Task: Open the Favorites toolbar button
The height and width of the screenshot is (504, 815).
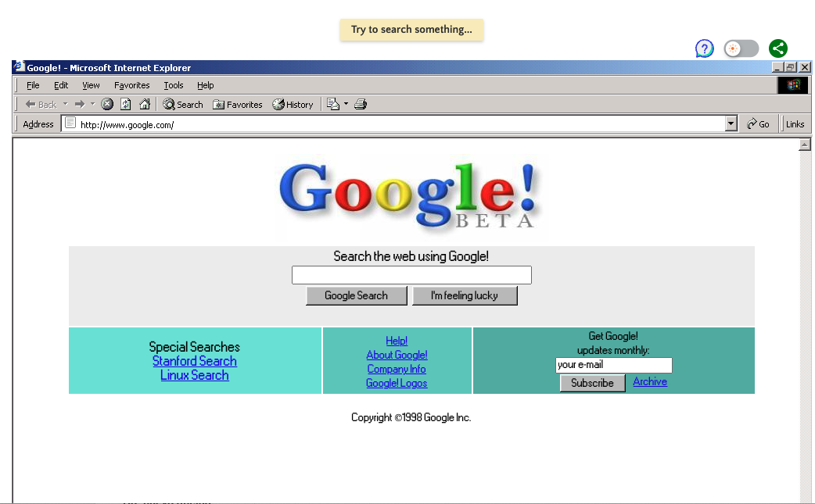Action: tap(238, 105)
